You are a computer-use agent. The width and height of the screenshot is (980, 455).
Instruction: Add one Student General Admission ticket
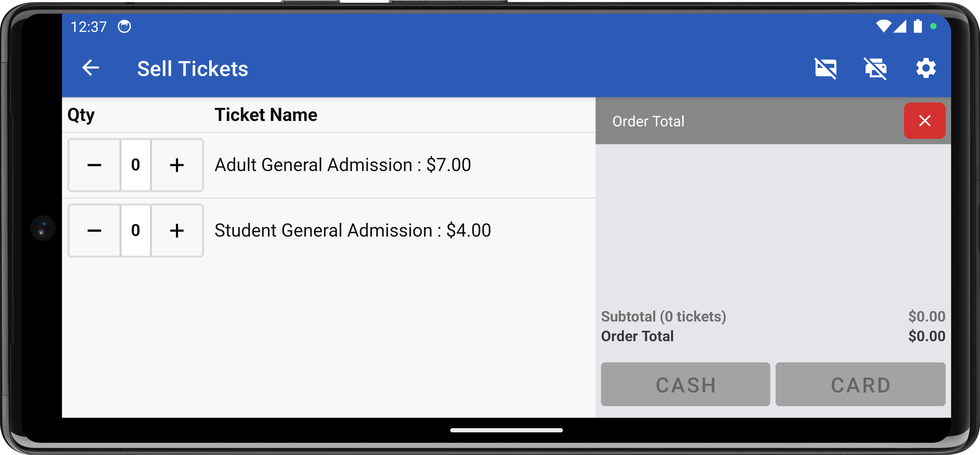(x=177, y=231)
